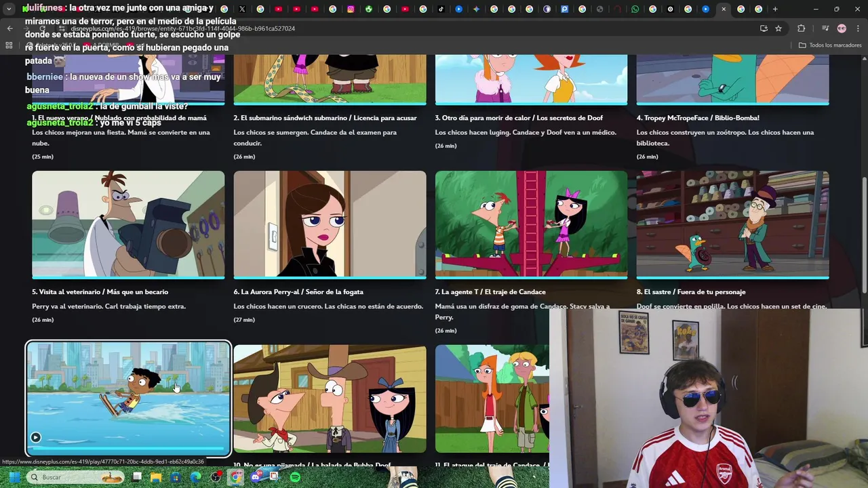The width and height of the screenshot is (868, 488).
Task: Click the Chrome icon in the taskbar
Action: click(235, 477)
